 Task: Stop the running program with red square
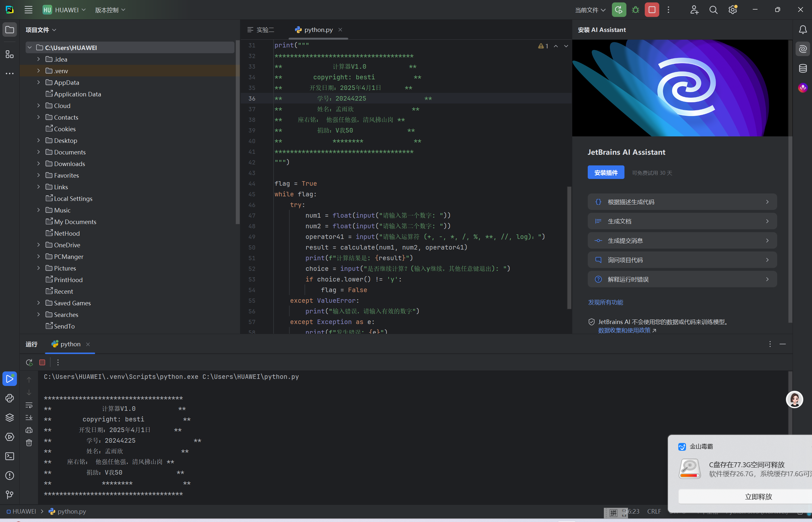point(652,10)
